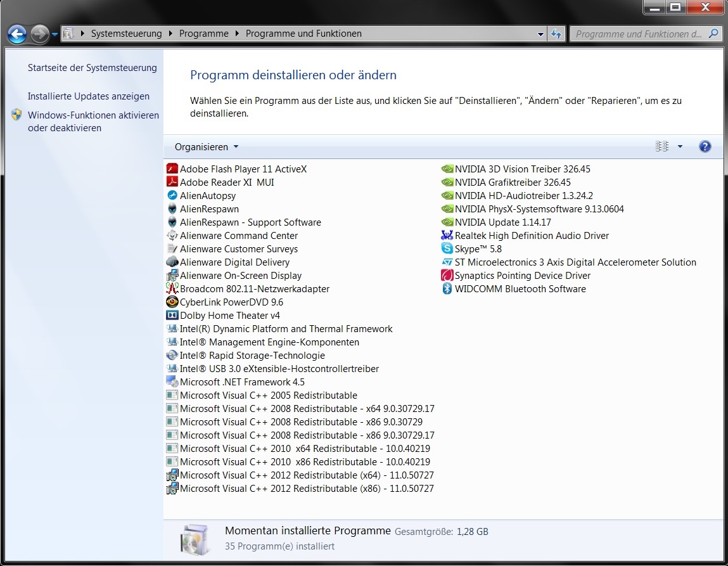Select Visual C++ 2012 Redistributable (x86)
Image resolution: width=728 pixels, height=566 pixels.
tap(300, 489)
